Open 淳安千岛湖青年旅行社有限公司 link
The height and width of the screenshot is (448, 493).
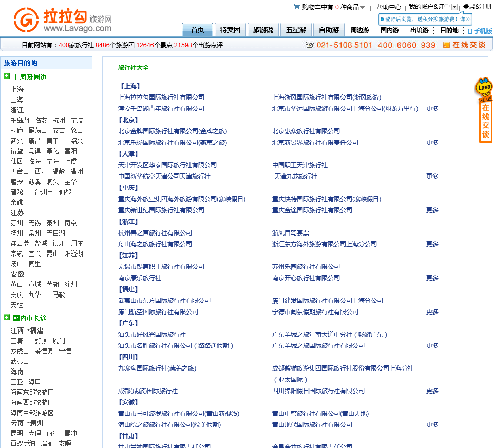(161, 109)
